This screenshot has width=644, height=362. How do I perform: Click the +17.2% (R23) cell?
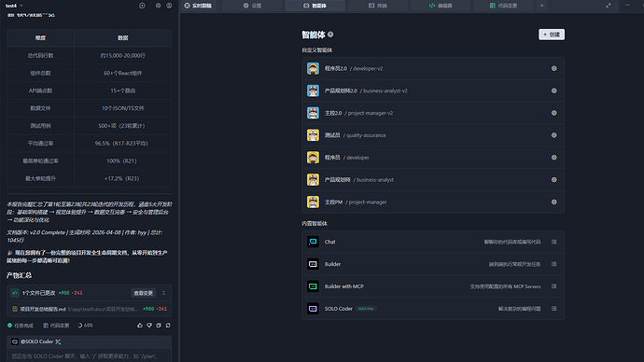(123, 178)
